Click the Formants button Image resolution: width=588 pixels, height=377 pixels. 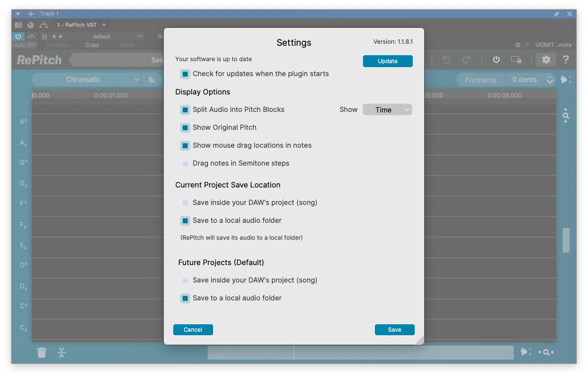tap(481, 80)
